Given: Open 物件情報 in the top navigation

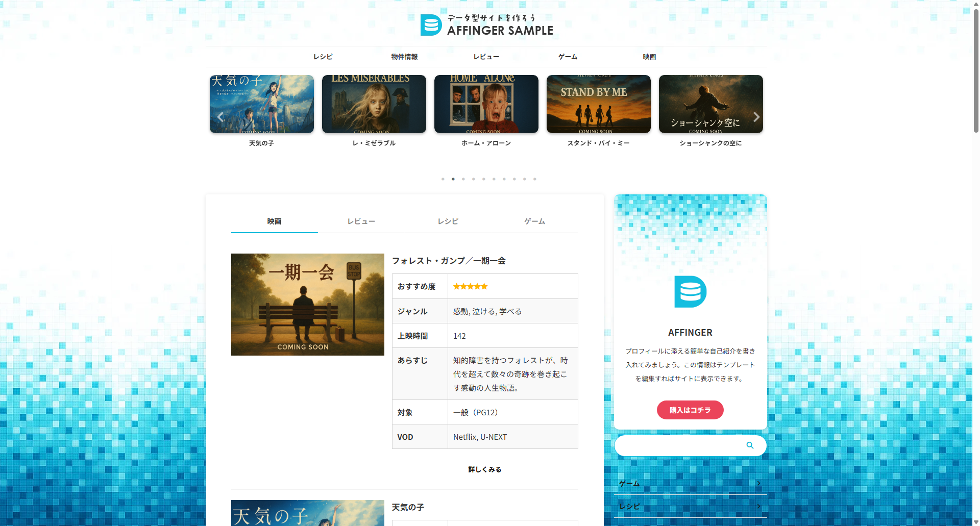Looking at the screenshot, I should point(405,57).
